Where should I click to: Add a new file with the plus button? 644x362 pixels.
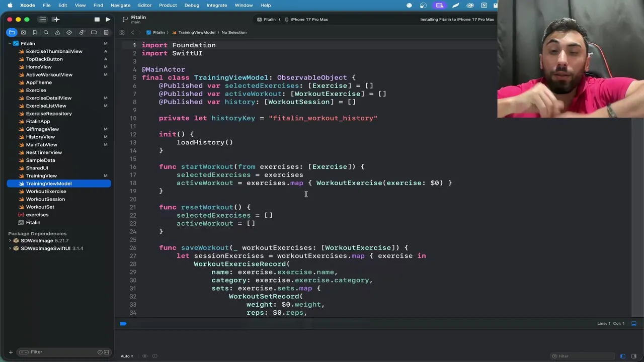pos(11,352)
